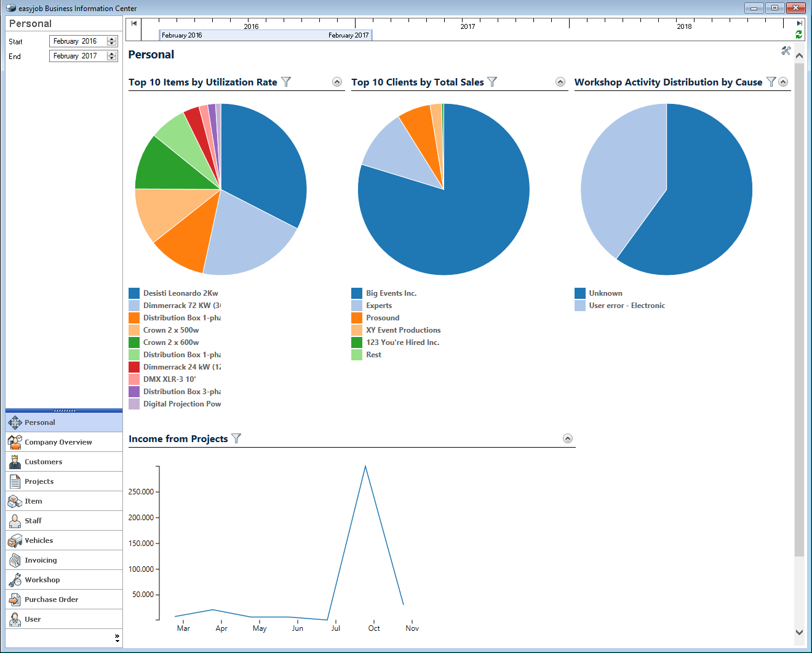
Task: Jump to timeline start arrow
Action: pyautogui.click(x=134, y=23)
